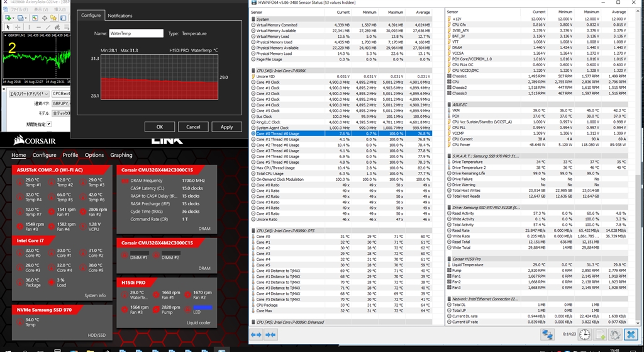The image size is (644, 352).
Task: Collapse the Corsair H150i Pro sensor section header
Action: 536,259
